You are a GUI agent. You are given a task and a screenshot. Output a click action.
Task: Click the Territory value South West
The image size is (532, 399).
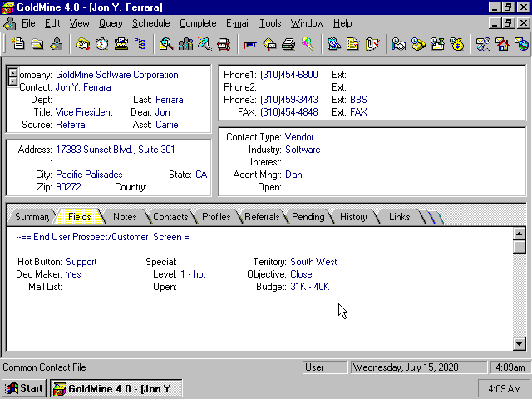pos(313,262)
